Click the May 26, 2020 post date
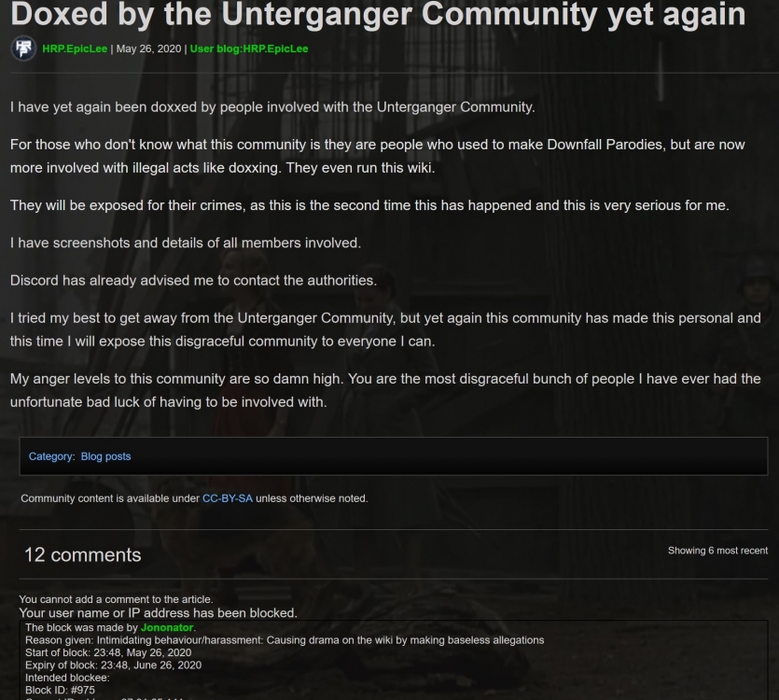Image resolution: width=779 pixels, height=700 pixels. [148, 49]
